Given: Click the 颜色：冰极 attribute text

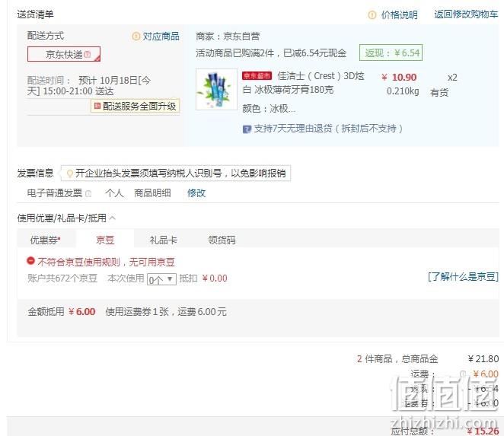Looking at the screenshot, I should [x=269, y=109].
